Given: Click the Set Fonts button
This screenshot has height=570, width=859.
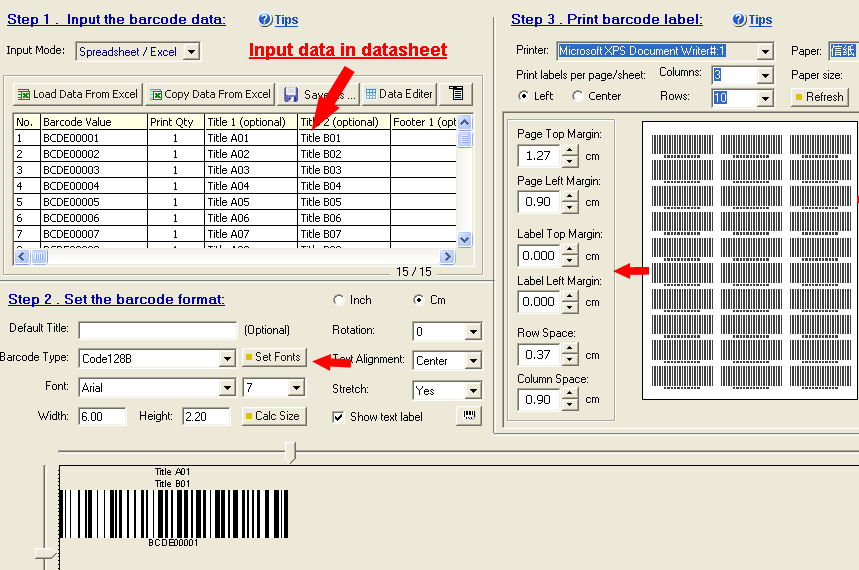Looking at the screenshot, I should (x=274, y=357).
